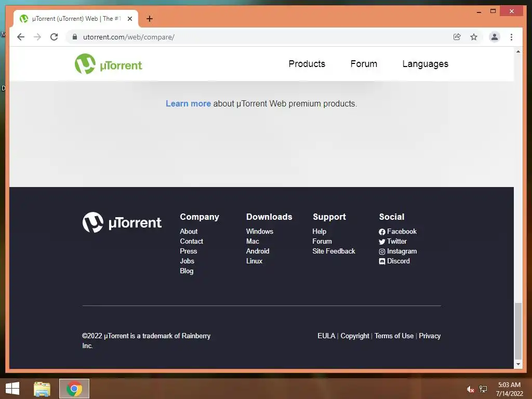Click the share page icon in address bar

point(457,37)
